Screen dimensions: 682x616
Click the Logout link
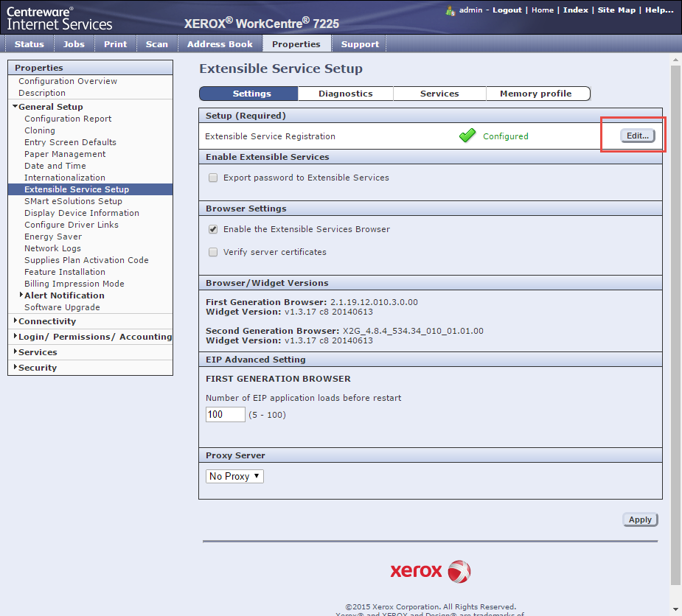tap(507, 10)
